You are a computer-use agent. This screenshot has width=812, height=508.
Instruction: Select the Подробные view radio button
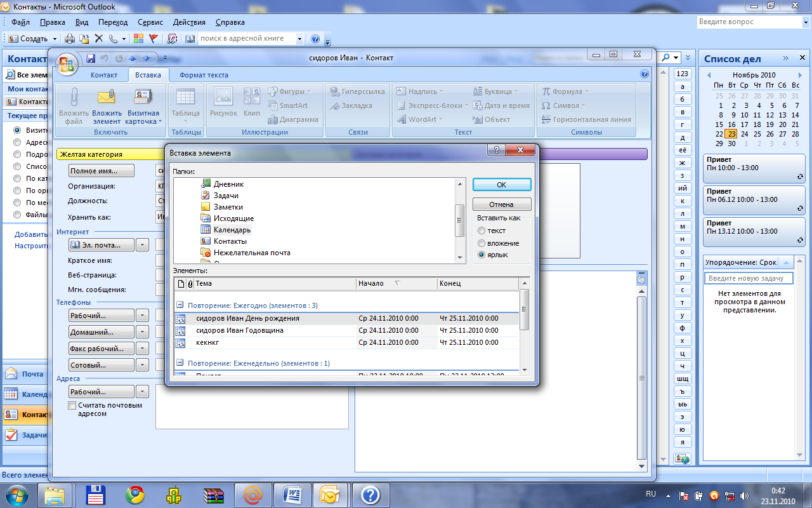tap(17, 154)
